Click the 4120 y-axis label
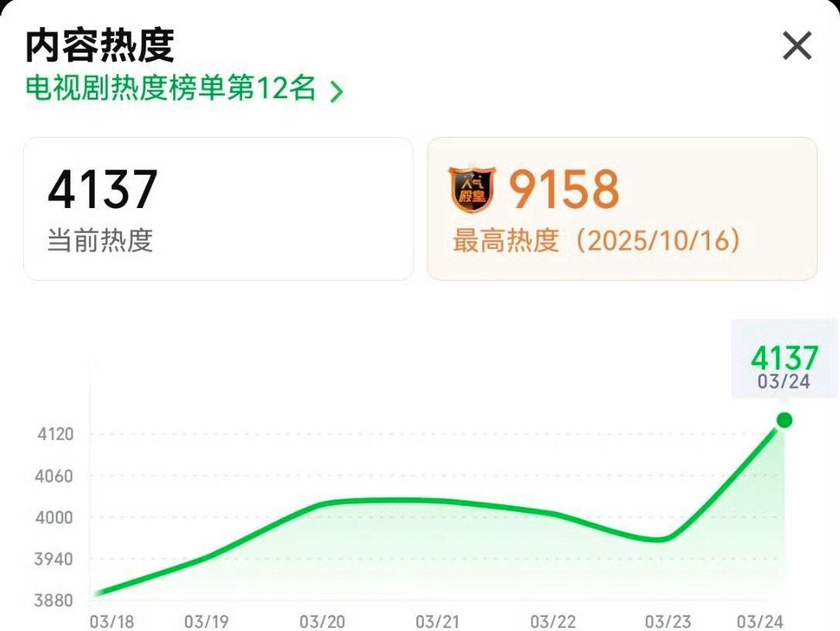The height and width of the screenshot is (631, 840). [56, 434]
